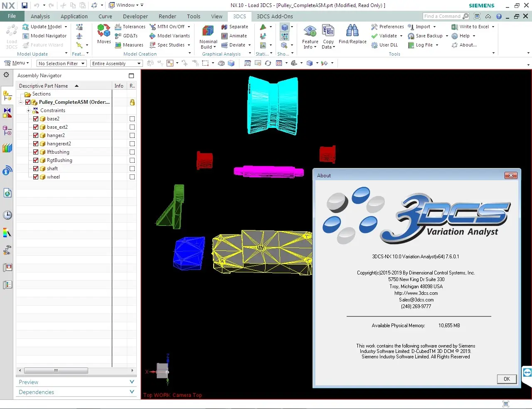Click the Save icon in title bar
Image resolution: width=532 pixels, height=409 pixels.
coord(25,5)
